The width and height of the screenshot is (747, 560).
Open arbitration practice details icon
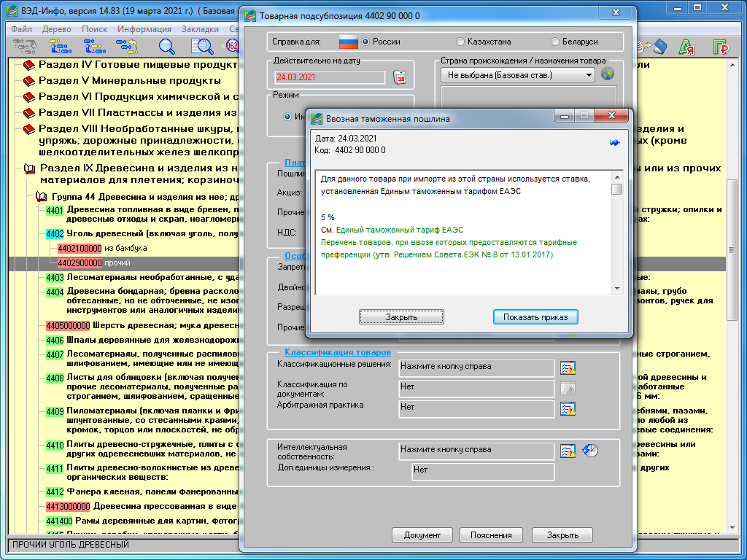click(x=568, y=408)
